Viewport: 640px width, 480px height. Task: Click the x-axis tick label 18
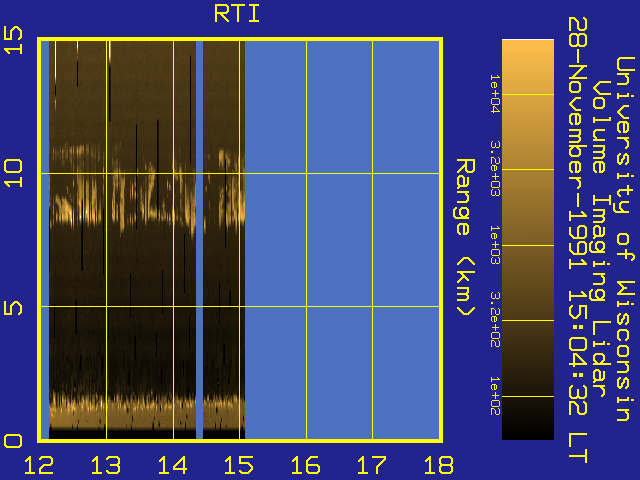439,465
